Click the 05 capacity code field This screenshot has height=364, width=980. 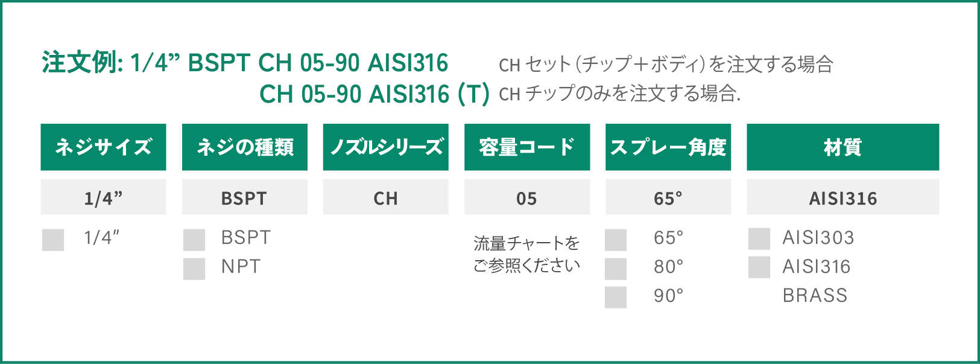(527, 197)
